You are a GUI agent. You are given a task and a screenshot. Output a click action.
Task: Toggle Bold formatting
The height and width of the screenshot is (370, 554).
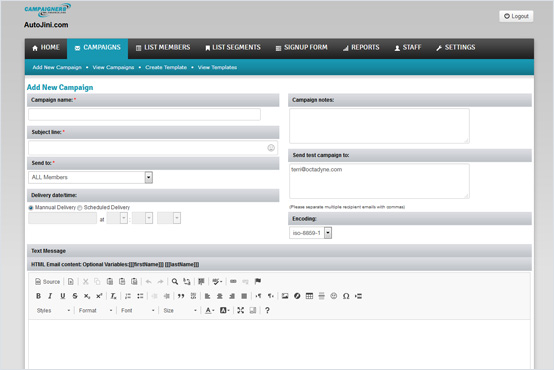[x=38, y=296]
